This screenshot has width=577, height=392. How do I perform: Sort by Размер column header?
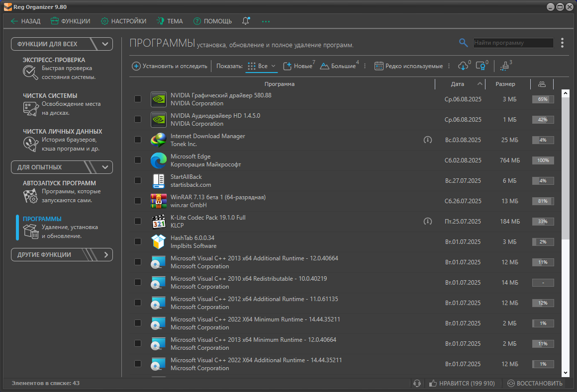click(x=505, y=84)
